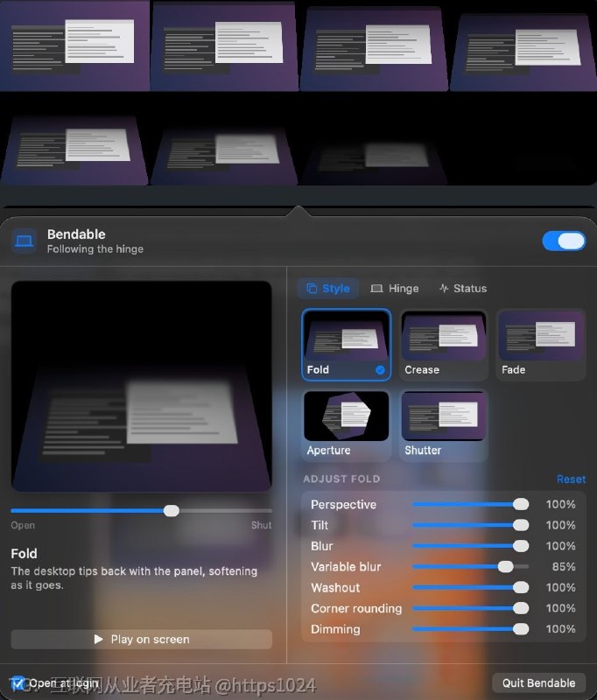Open the Status tab

463,289
